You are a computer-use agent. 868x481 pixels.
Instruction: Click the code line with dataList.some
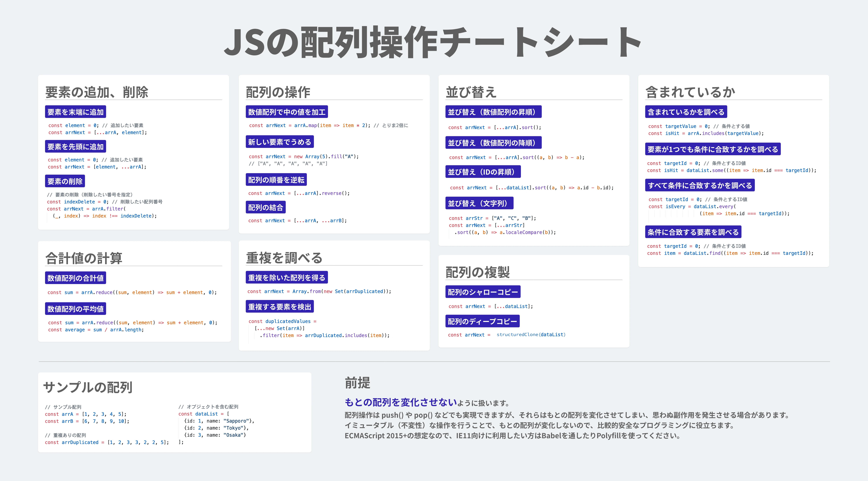[x=732, y=171]
